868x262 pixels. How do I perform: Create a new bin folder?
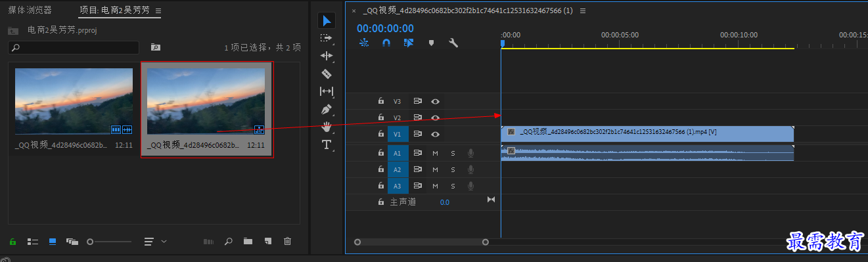tap(248, 242)
